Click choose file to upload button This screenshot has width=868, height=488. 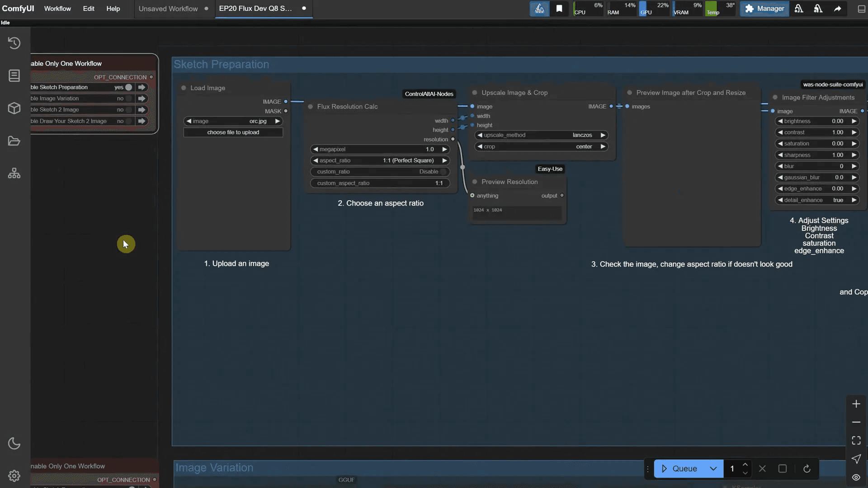(233, 132)
